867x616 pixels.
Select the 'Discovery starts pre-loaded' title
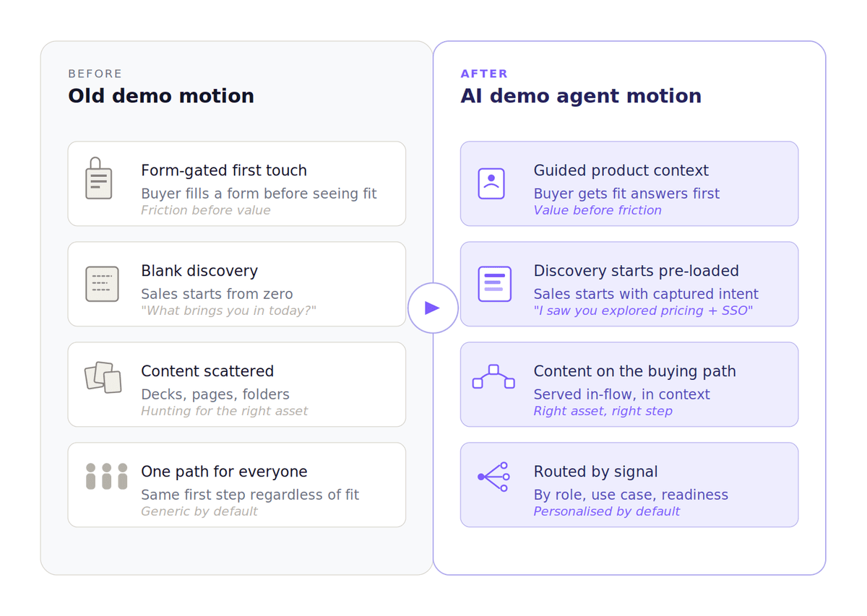(637, 271)
